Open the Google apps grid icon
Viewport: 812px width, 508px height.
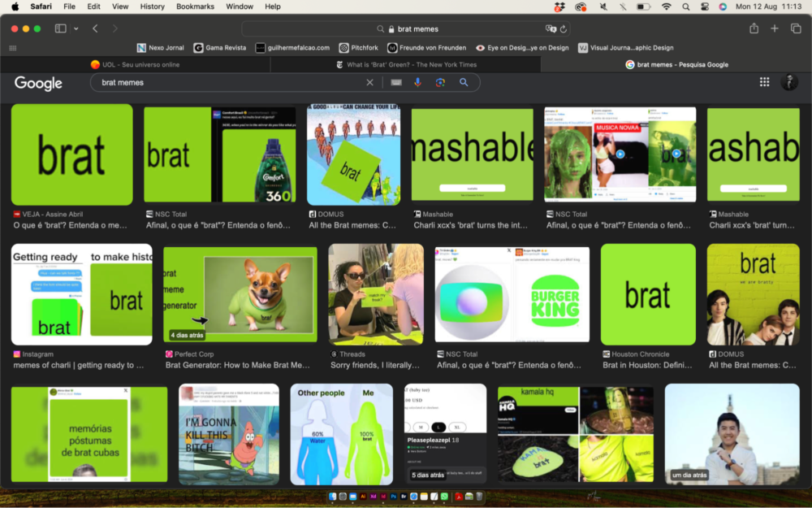click(x=764, y=82)
